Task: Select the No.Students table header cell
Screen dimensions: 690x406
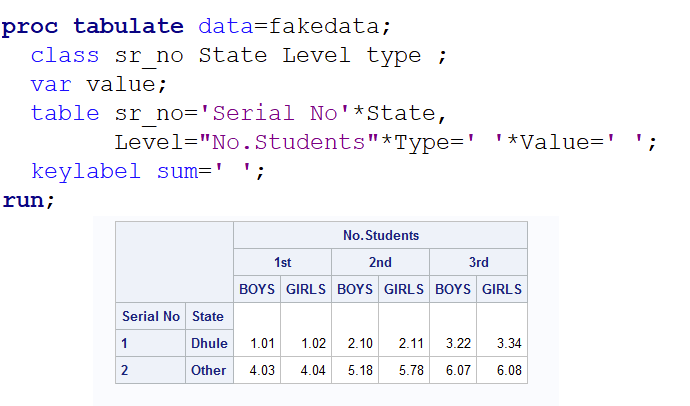Action: point(380,236)
